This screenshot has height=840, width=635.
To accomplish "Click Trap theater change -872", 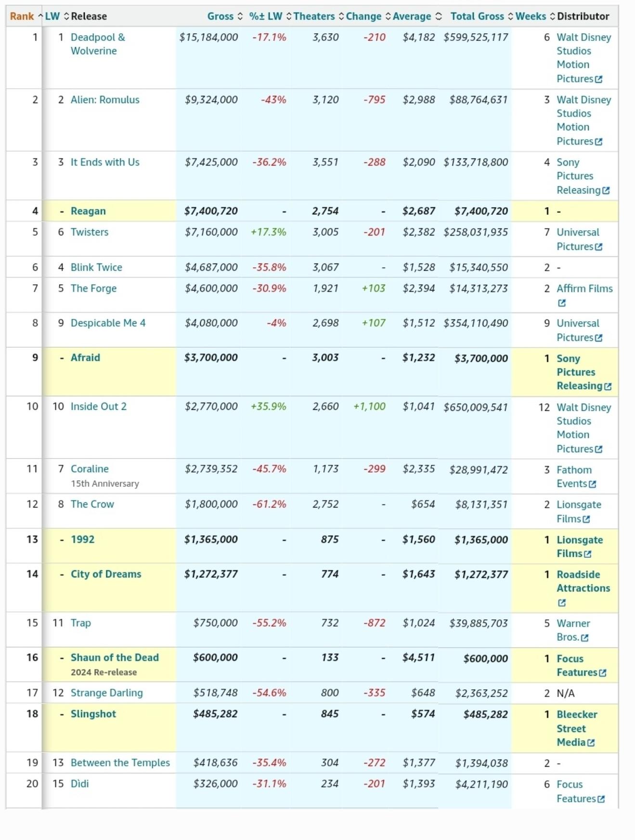I will [375, 623].
